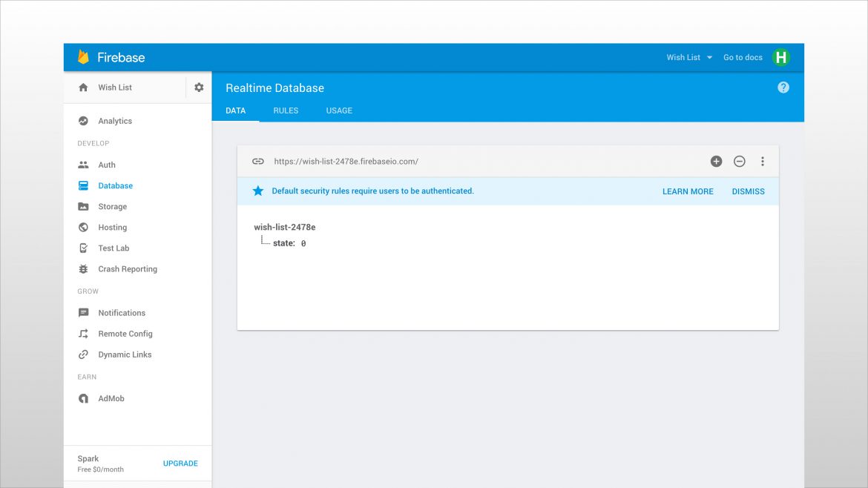Click the Test Lab checklist icon
The height and width of the screenshot is (488, 868).
click(83, 248)
